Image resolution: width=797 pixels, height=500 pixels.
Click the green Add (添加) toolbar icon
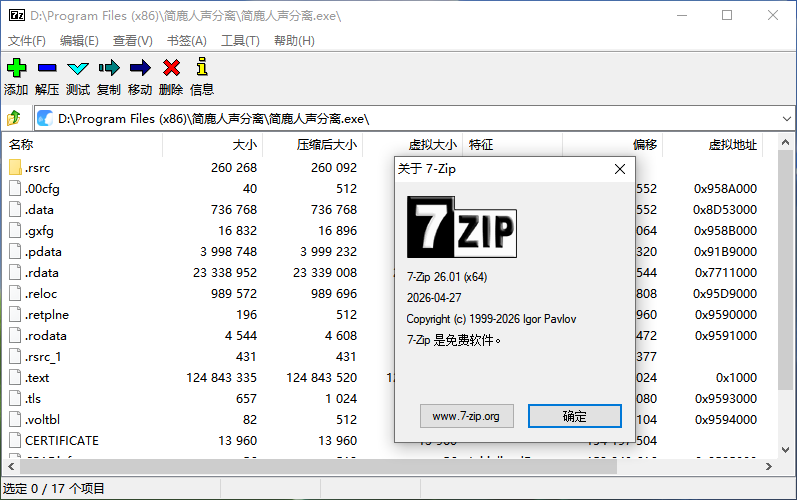[x=17, y=68]
